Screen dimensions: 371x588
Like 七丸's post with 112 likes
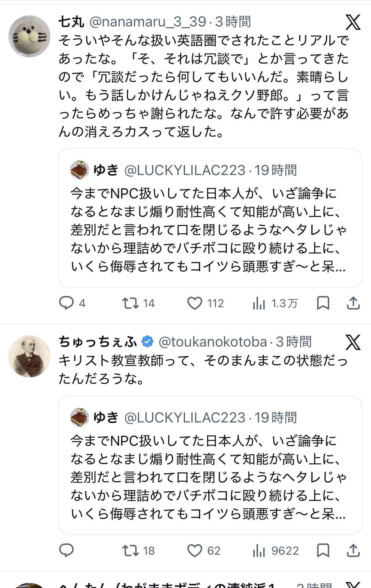(x=195, y=303)
